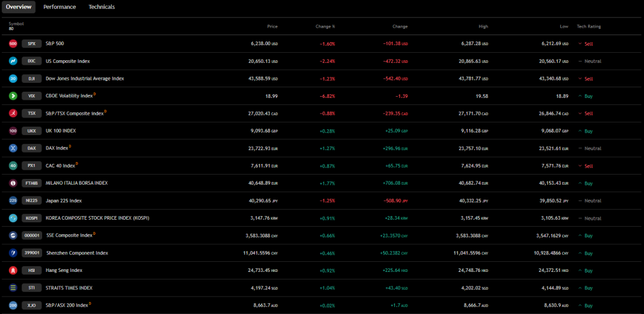Sort by the Tech Rating column header
This screenshot has height=314, width=644.
(x=589, y=26)
